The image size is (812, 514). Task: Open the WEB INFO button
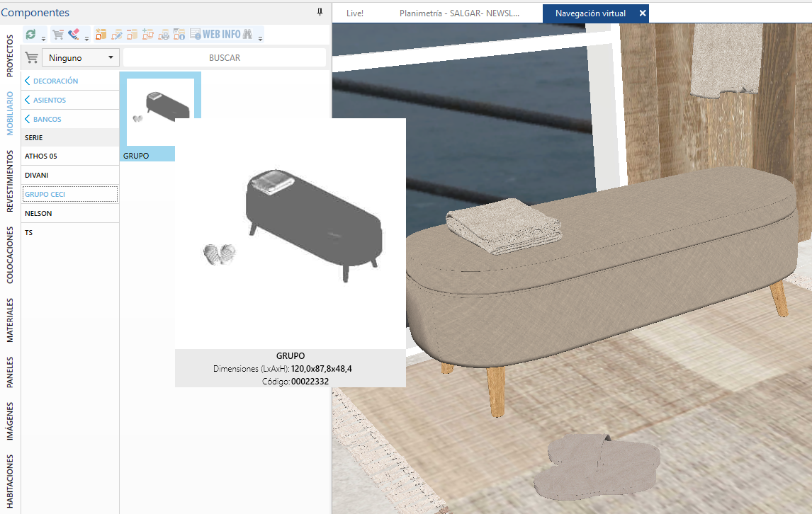pyautogui.click(x=215, y=34)
